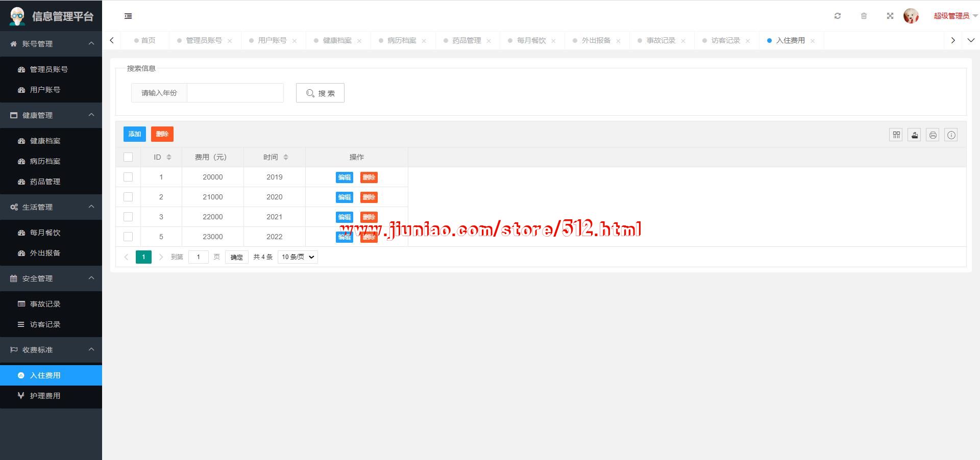Edit the row with fee 22000

pos(345,217)
